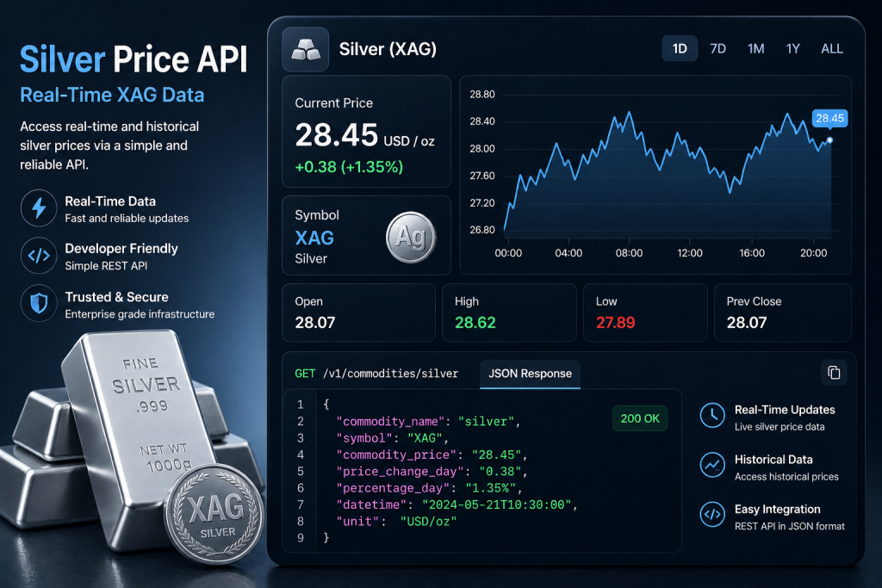This screenshot has width=882, height=588.
Task: Click the Silver (XAG) title
Action: tap(388, 49)
